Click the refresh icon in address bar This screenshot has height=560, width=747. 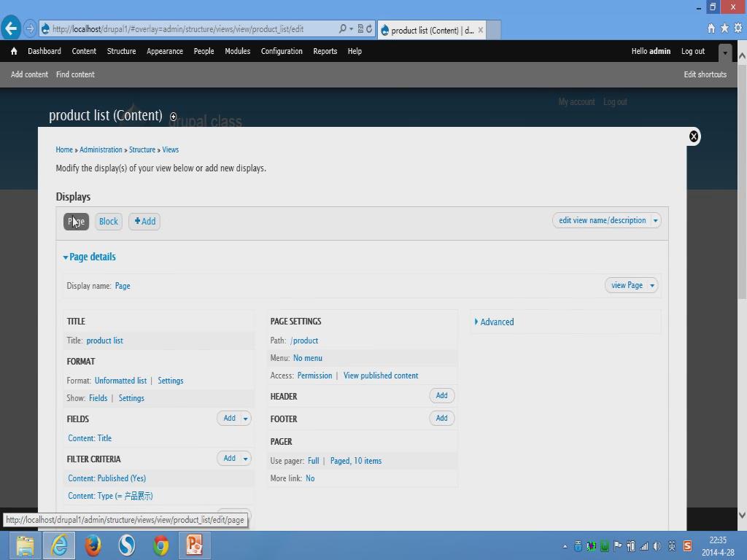point(368,29)
